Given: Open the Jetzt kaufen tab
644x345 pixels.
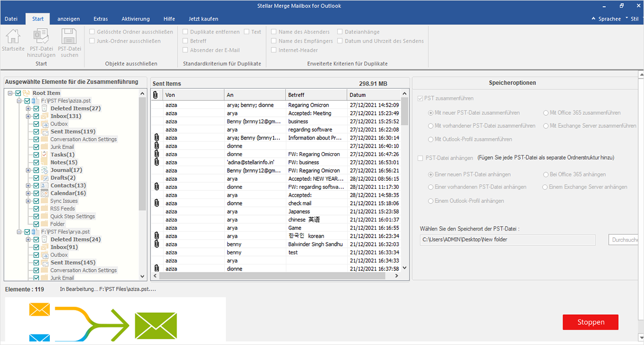Looking at the screenshot, I should pos(203,19).
